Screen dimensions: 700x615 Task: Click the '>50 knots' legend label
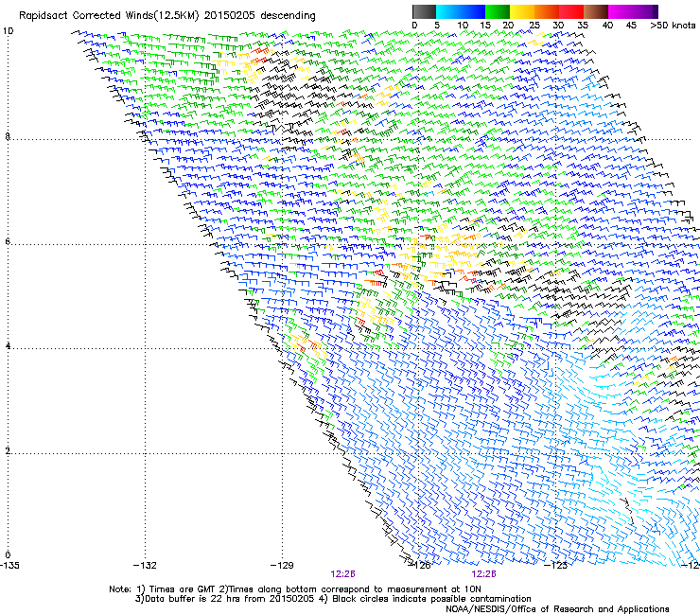click(673, 26)
